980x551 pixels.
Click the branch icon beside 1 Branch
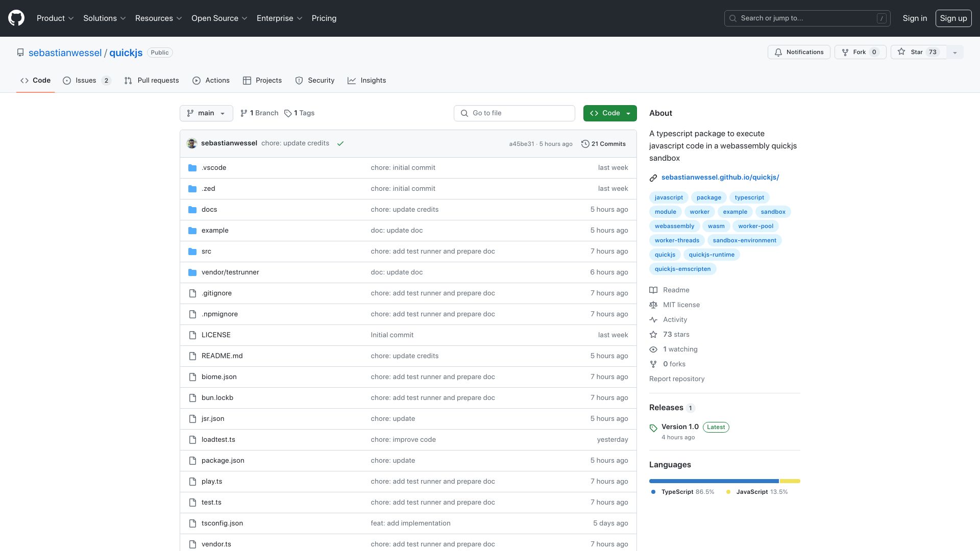pyautogui.click(x=244, y=113)
